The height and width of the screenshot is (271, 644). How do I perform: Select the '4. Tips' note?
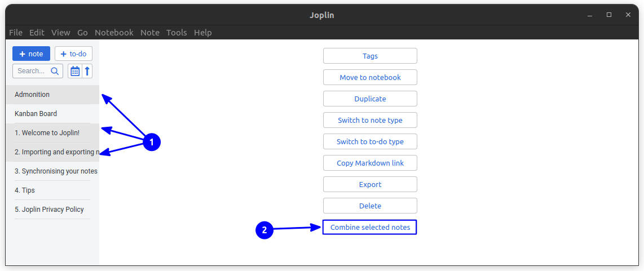point(52,190)
